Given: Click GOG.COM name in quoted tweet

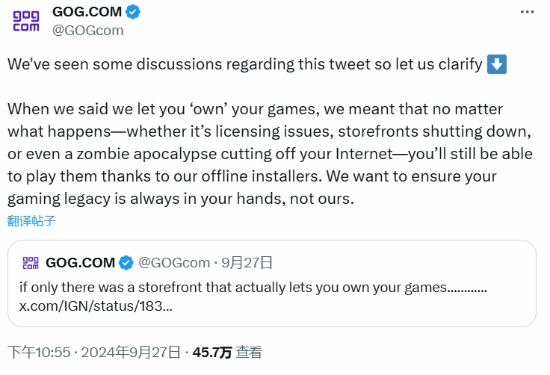Looking at the screenshot, I should tap(80, 263).
